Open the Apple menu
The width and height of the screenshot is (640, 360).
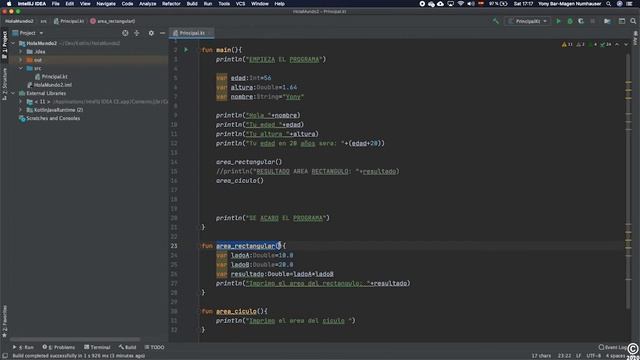9,4
